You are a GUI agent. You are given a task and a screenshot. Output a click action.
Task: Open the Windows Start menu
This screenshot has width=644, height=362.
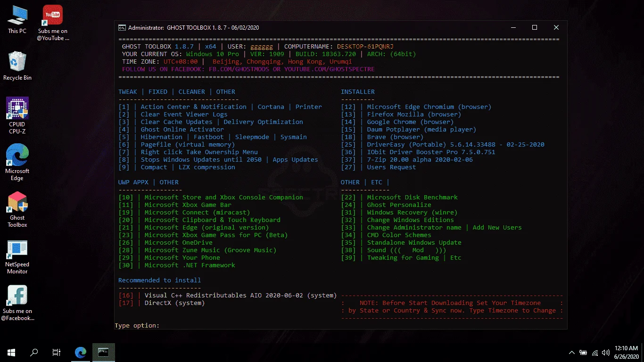pos(11,352)
